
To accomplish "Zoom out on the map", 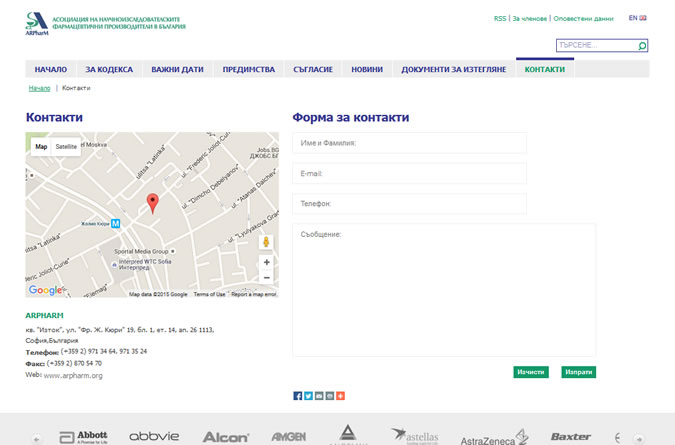I will [x=266, y=278].
